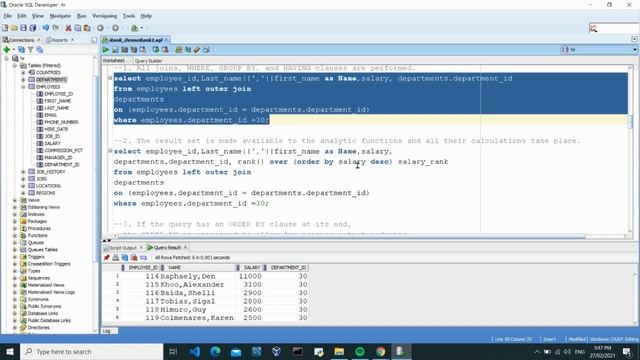Click the New file toolbar icon
This screenshot has width=640, height=360.
(5, 28)
